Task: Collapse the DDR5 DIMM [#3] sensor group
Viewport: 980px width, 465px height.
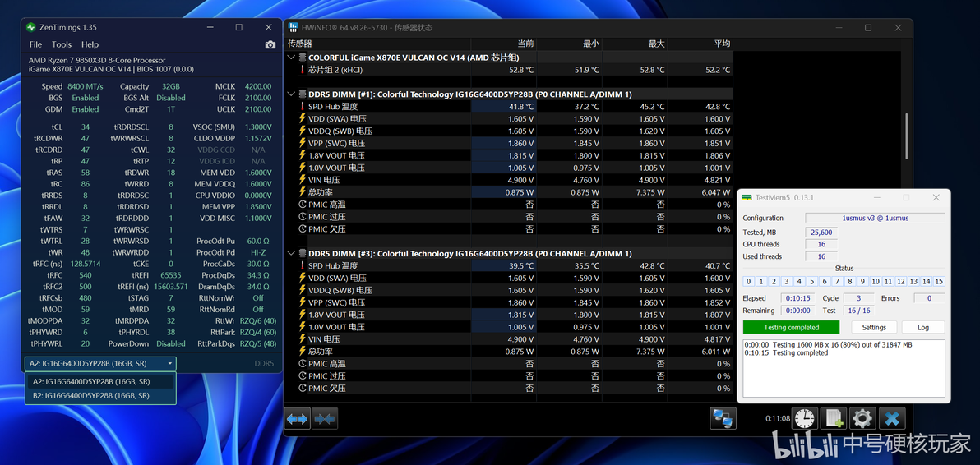Action: tap(291, 253)
